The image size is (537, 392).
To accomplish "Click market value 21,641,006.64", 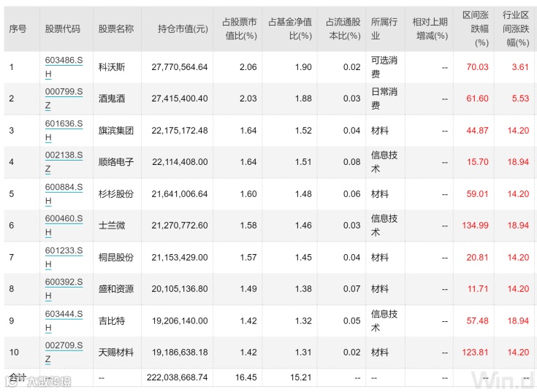I will [180, 194].
